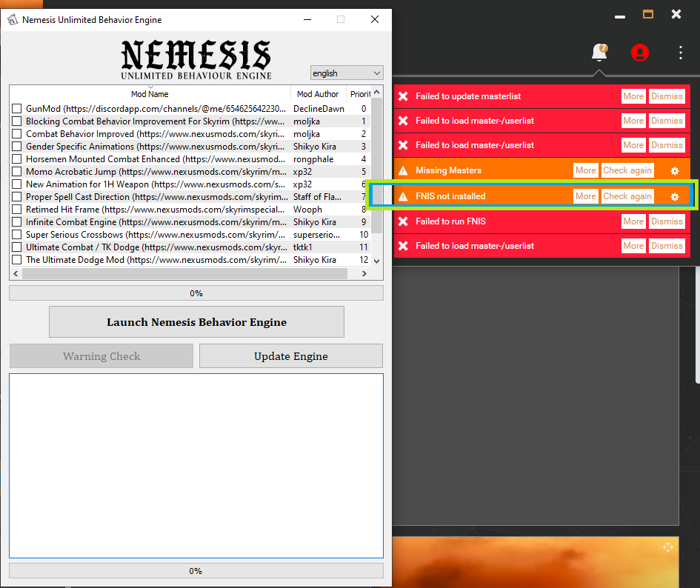Click X error icon for Failed to run FNIS

point(403,221)
